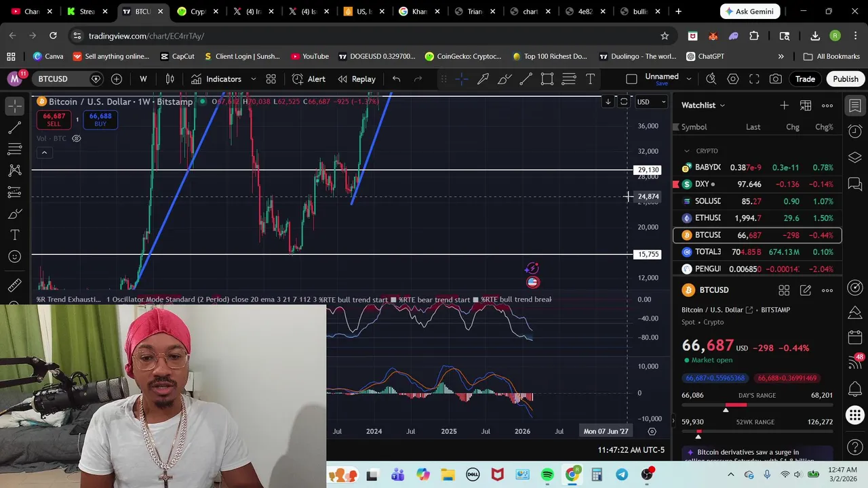Image resolution: width=868 pixels, height=488 pixels.
Task: Open the go-to-date icon on time axis
Action: click(x=652, y=432)
